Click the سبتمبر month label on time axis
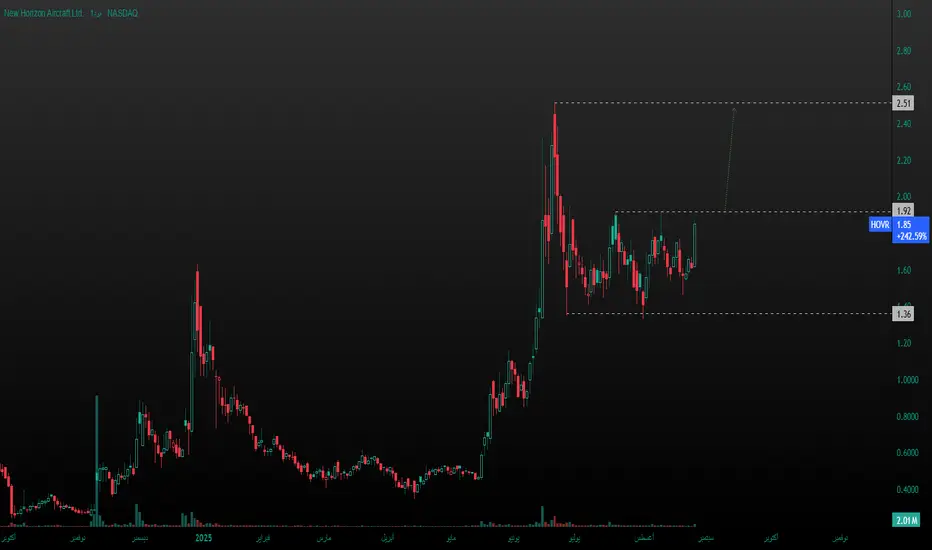Screen dimensions: 932x550 pyautogui.click(x=706, y=538)
